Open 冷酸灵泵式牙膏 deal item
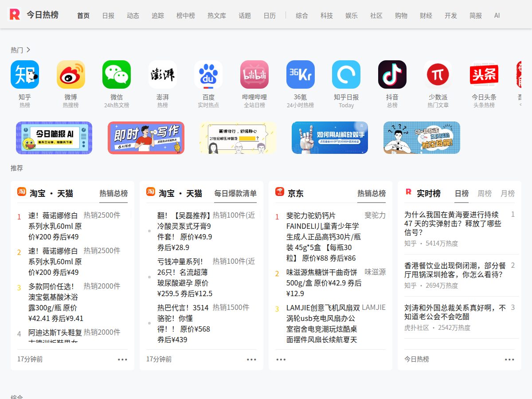This screenshot has height=399, width=532. (x=185, y=231)
